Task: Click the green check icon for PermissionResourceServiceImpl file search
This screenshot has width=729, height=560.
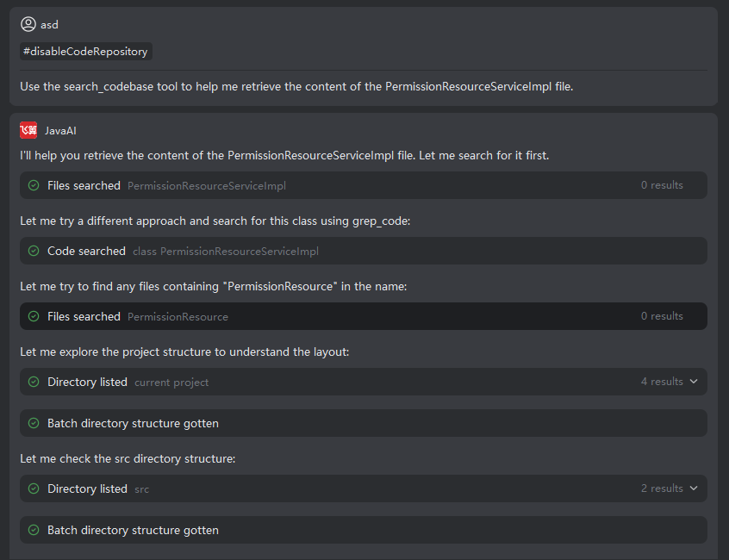Action: [34, 185]
